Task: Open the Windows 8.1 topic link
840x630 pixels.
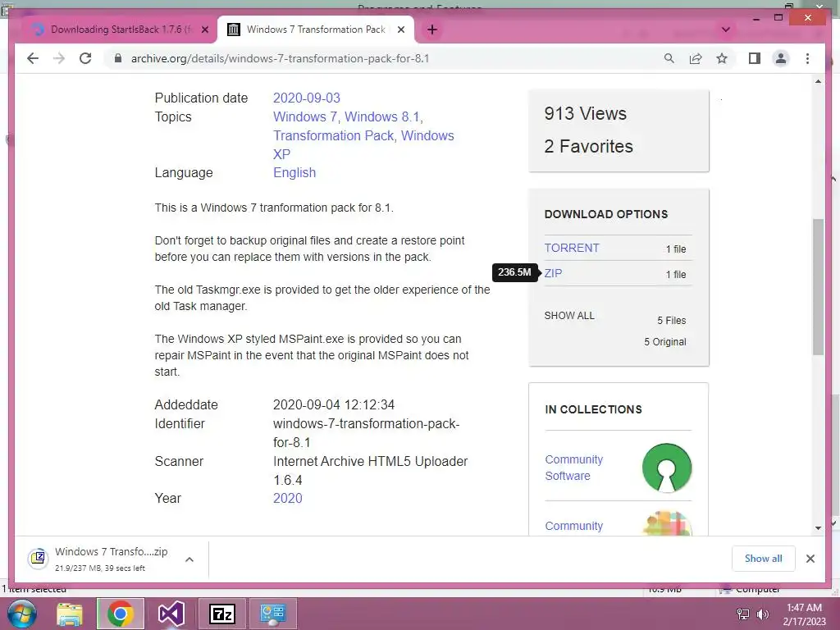Action: click(382, 116)
